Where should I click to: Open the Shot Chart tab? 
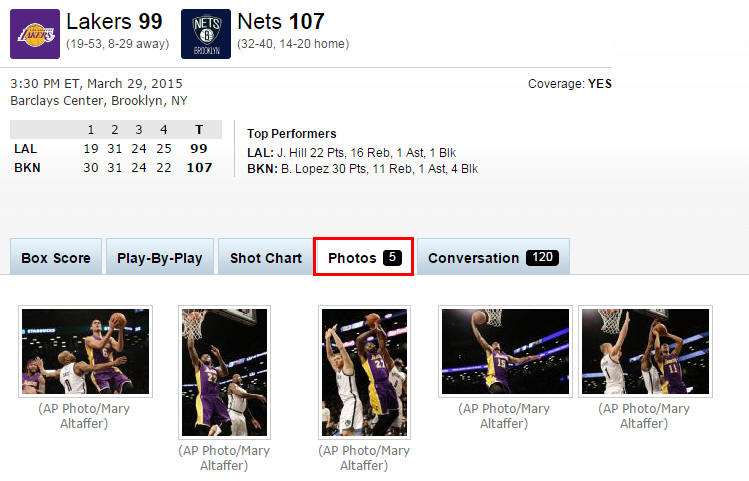[266, 257]
